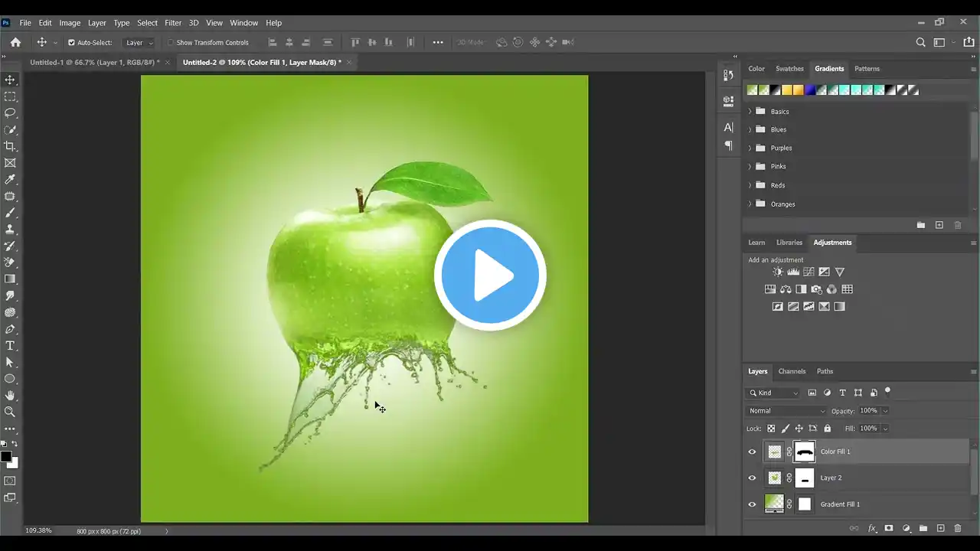Switch to the Untitled-1 document tab

click(94, 62)
